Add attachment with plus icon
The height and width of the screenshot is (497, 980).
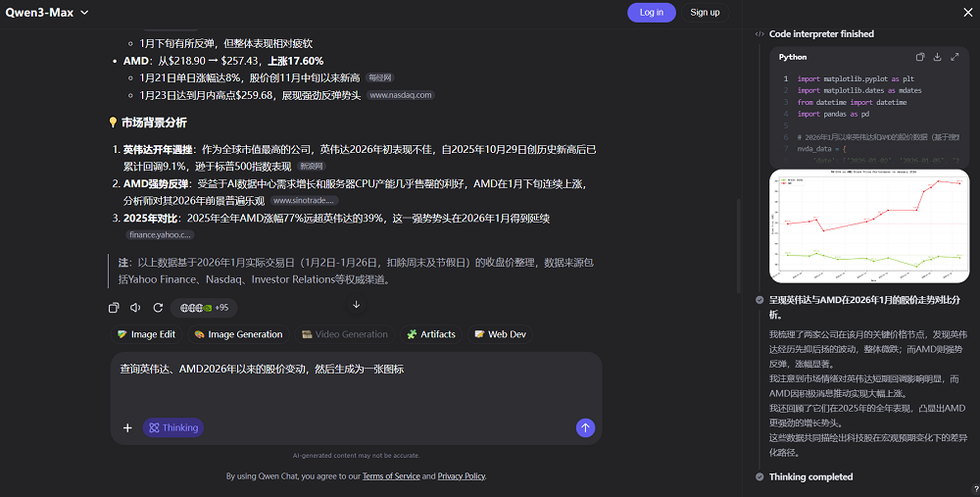coord(127,427)
